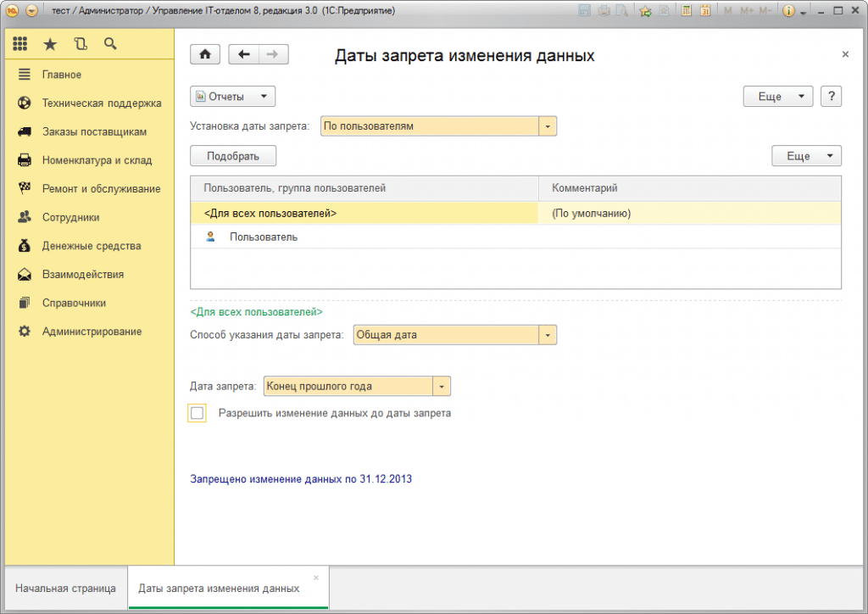
Task: Open the Взаимодействия section
Action: tap(83, 275)
